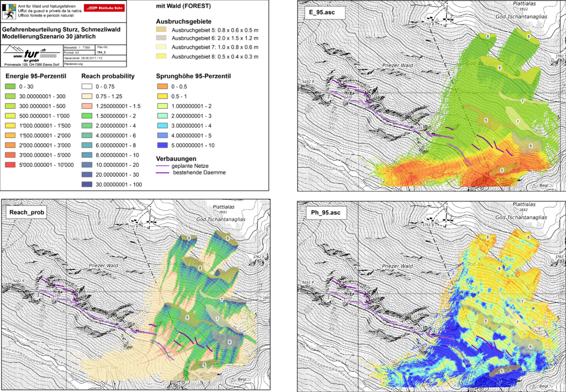566x392 pixels.
Task: Click the red Rhätische Bahn logo
Action: point(104,8)
